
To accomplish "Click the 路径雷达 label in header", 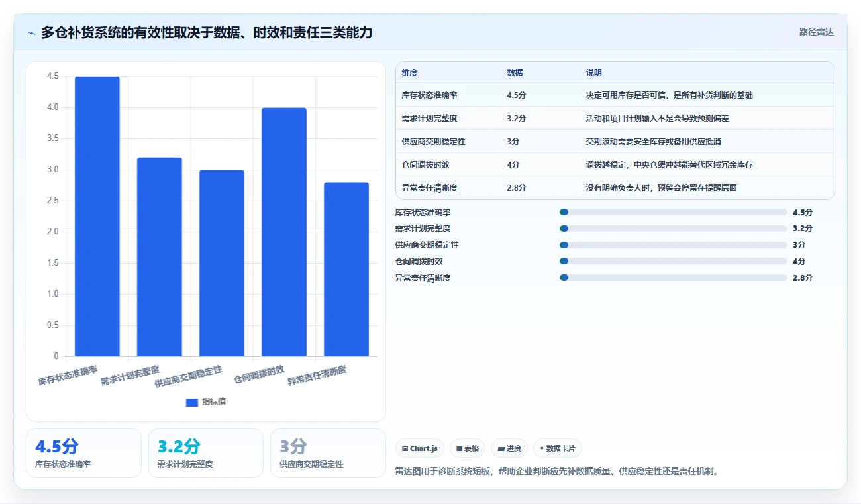I will tap(816, 32).
